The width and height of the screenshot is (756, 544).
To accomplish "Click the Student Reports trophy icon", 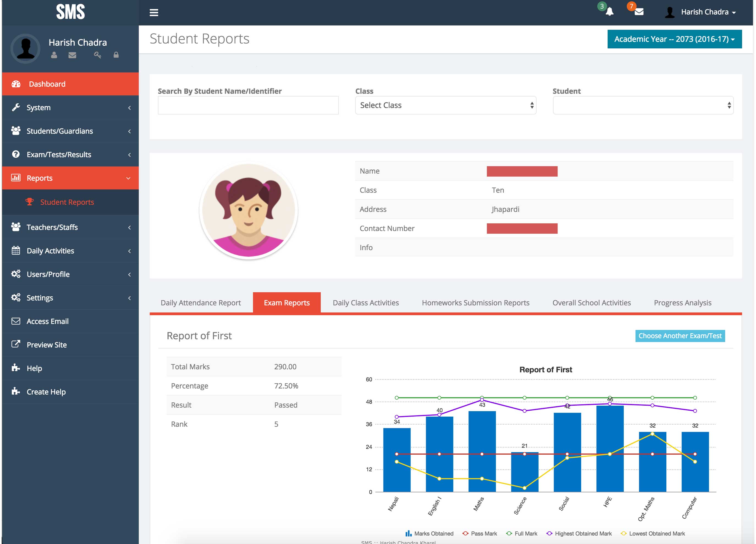I will click(30, 202).
